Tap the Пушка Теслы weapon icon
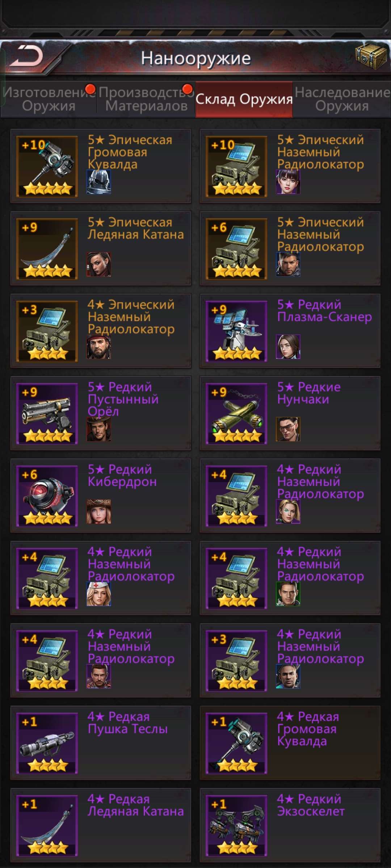The height and width of the screenshot is (868, 391). tap(47, 743)
